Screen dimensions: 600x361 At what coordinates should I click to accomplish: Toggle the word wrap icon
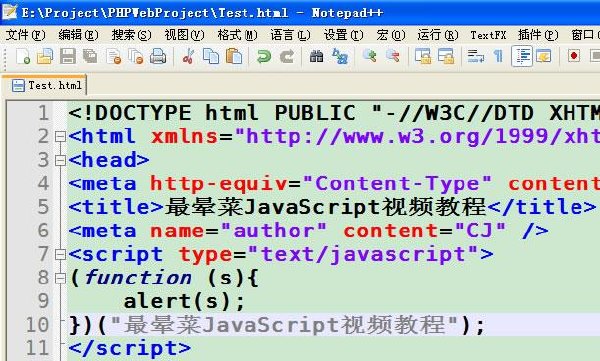(x=476, y=56)
